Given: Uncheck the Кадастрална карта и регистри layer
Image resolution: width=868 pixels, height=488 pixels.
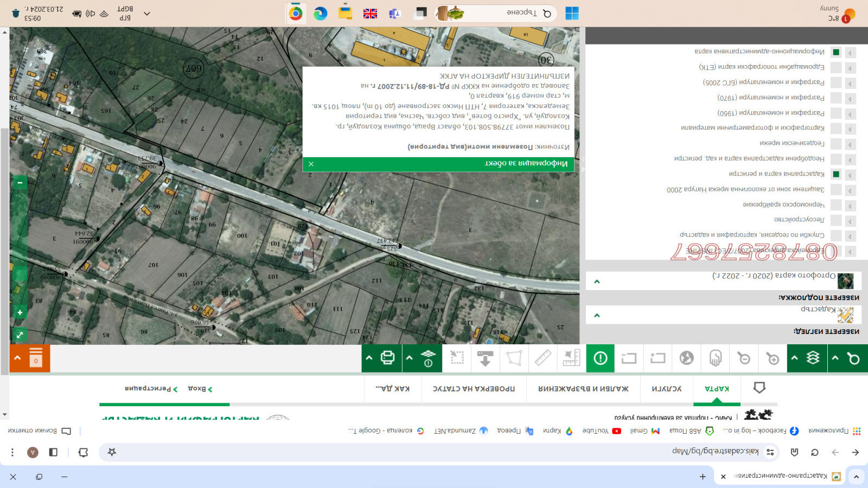Looking at the screenshot, I should [x=837, y=175].
